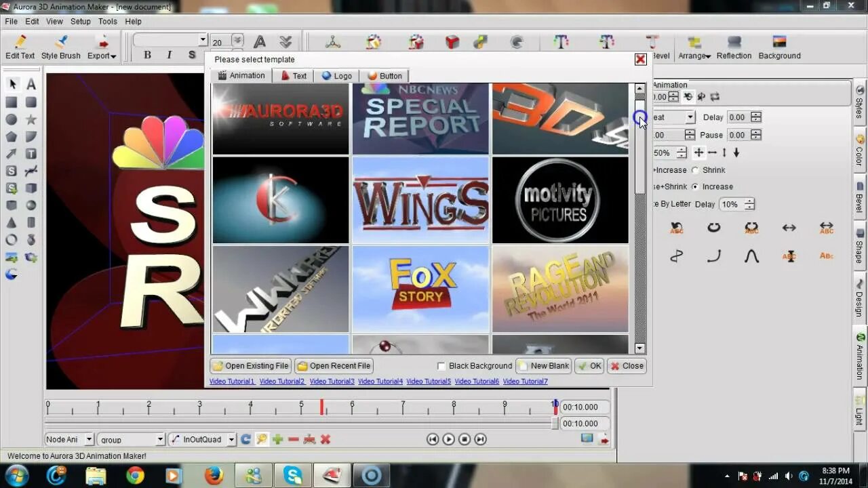
Task: Select the sphere 3D shape tool
Action: pos(31,205)
